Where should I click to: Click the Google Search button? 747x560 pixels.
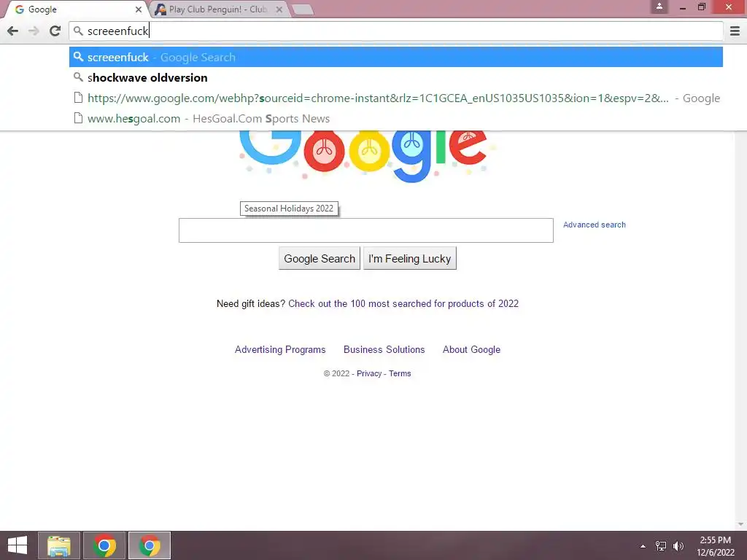[x=320, y=259]
